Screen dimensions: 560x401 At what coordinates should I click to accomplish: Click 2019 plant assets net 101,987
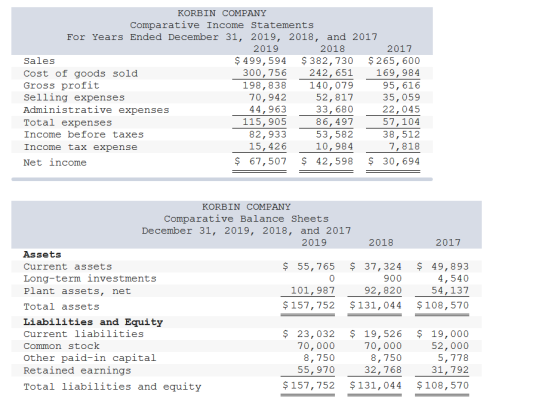[313, 291]
